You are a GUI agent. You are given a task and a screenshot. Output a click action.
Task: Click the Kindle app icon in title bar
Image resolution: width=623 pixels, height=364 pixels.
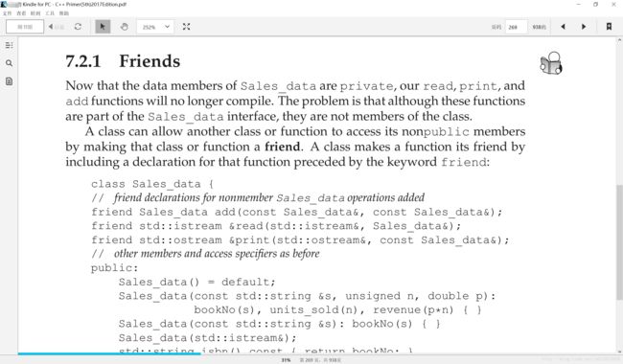tap(5, 5)
